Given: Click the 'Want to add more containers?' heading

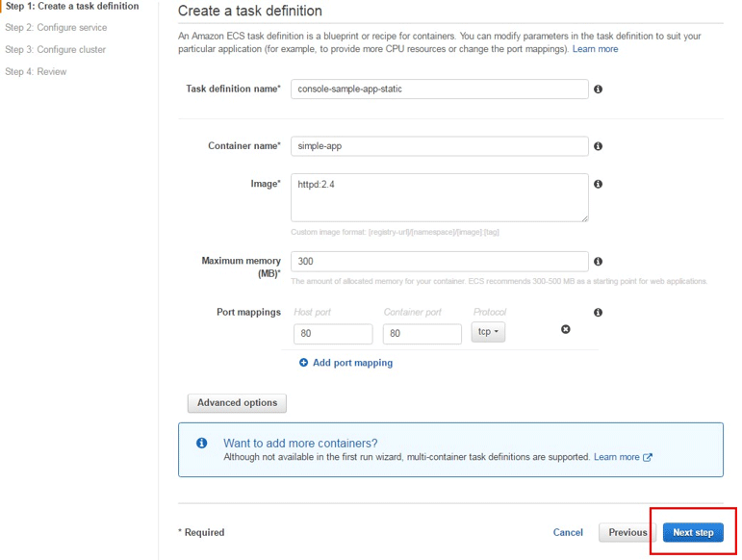Looking at the screenshot, I should (x=300, y=444).
